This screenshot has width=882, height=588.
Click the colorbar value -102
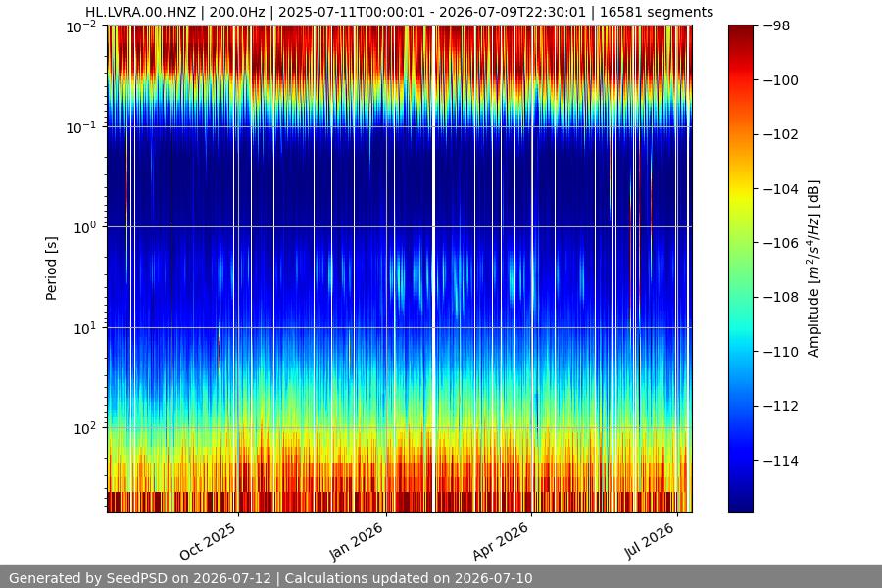[x=781, y=134]
